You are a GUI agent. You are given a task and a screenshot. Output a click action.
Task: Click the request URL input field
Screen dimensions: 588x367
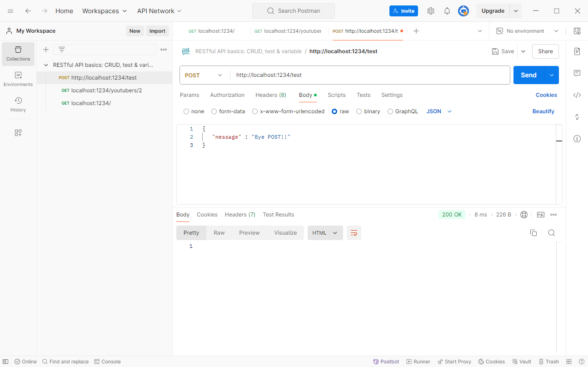click(370, 75)
